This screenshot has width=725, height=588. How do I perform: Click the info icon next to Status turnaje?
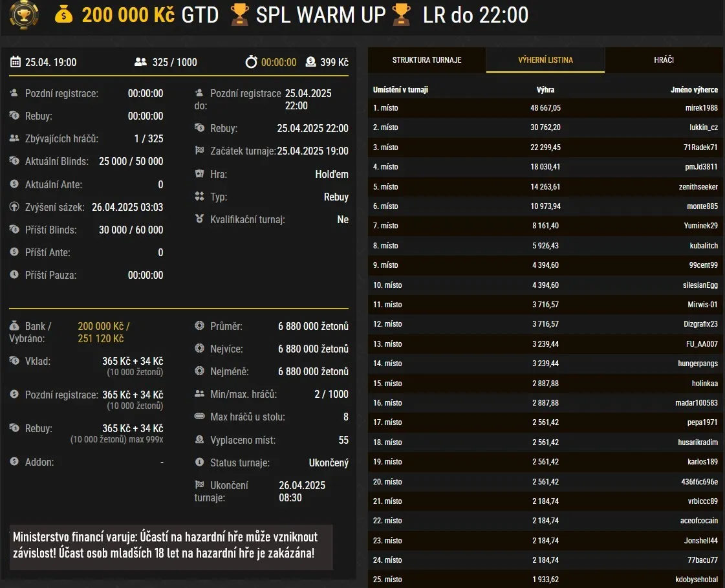click(x=201, y=463)
